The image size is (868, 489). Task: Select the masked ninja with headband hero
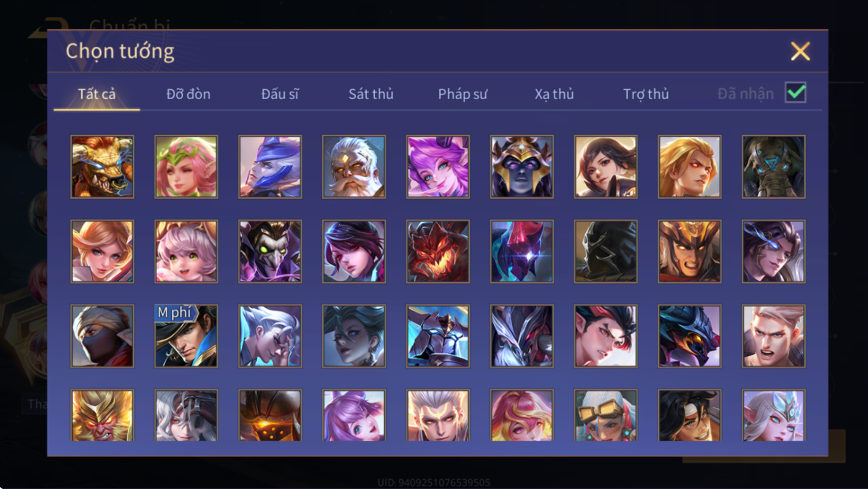coord(102,336)
